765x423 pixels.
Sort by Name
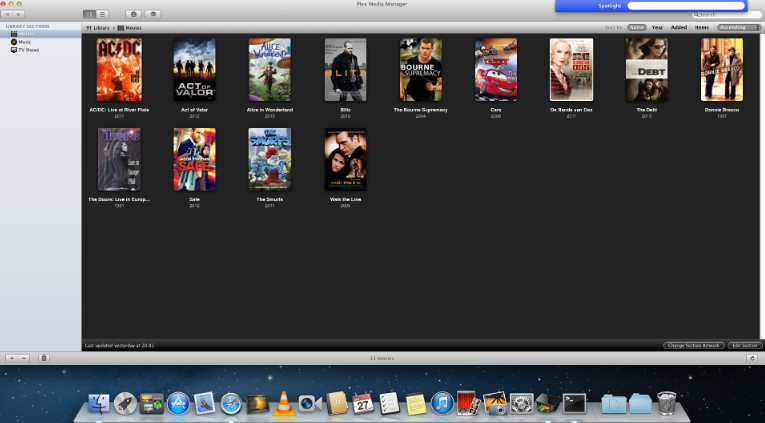click(x=637, y=28)
